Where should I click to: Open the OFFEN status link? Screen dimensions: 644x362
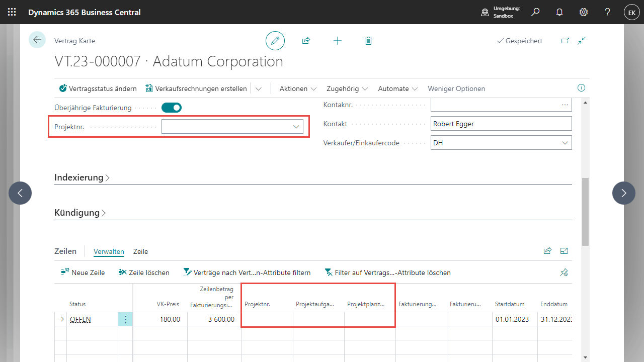[x=80, y=319]
